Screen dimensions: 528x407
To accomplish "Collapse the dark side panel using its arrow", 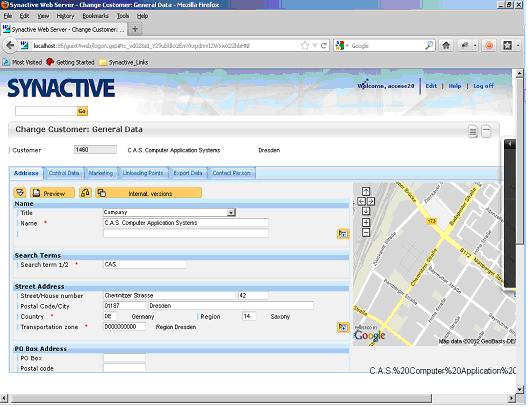I will coord(510,144).
